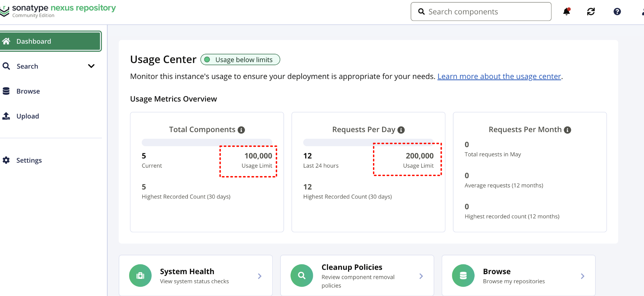The width and height of the screenshot is (644, 296).
Task: Click Total Components info icon
Action: click(241, 130)
